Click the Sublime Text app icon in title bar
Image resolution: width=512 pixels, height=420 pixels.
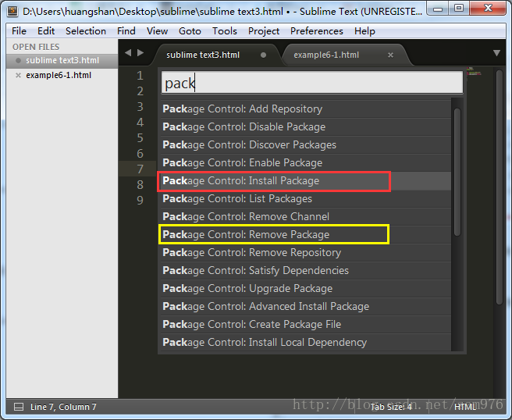point(12,11)
